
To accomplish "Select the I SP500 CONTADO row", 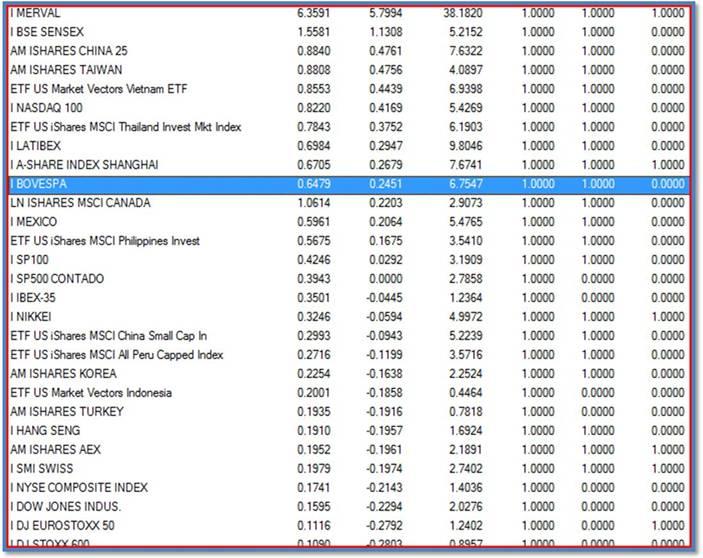I will (348, 278).
